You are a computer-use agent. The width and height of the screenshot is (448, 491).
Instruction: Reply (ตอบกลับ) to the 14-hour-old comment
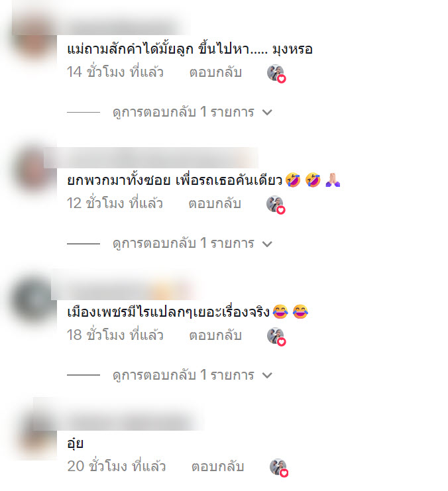[215, 72]
